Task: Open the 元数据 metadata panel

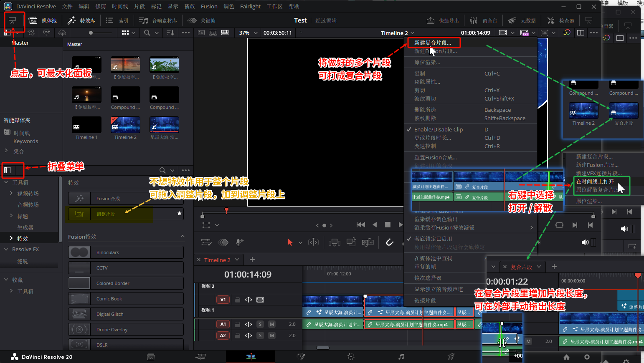Action: (x=522, y=20)
